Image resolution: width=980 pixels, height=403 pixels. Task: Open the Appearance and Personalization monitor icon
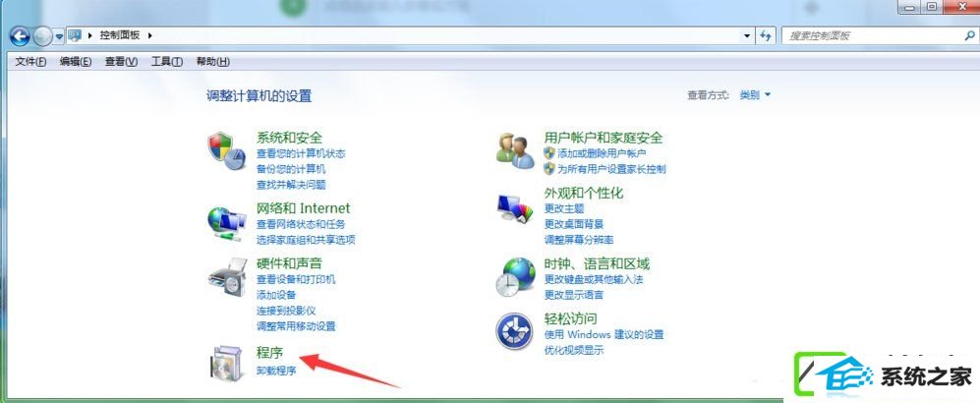tap(516, 210)
